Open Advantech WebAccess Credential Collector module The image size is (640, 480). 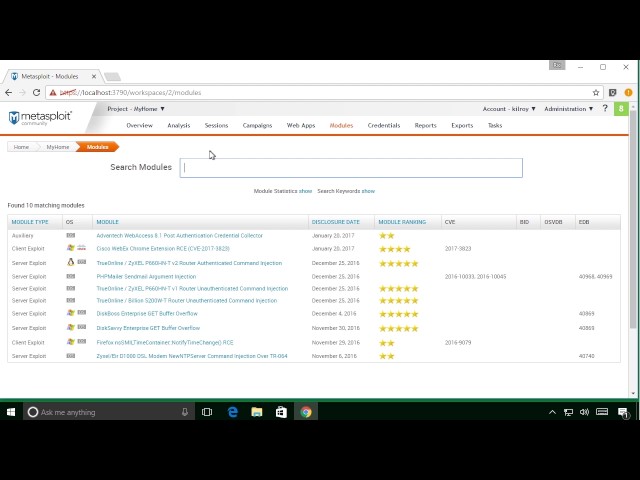(180, 236)
